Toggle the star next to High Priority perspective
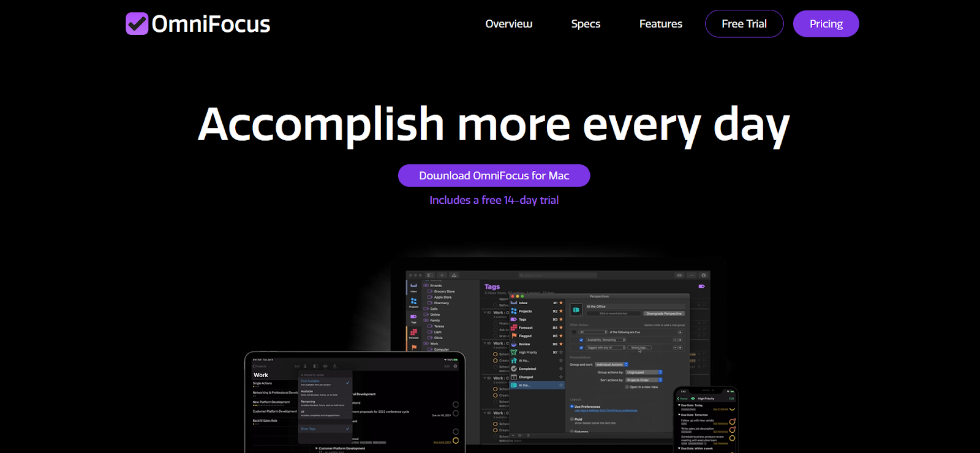 point(561,353)
